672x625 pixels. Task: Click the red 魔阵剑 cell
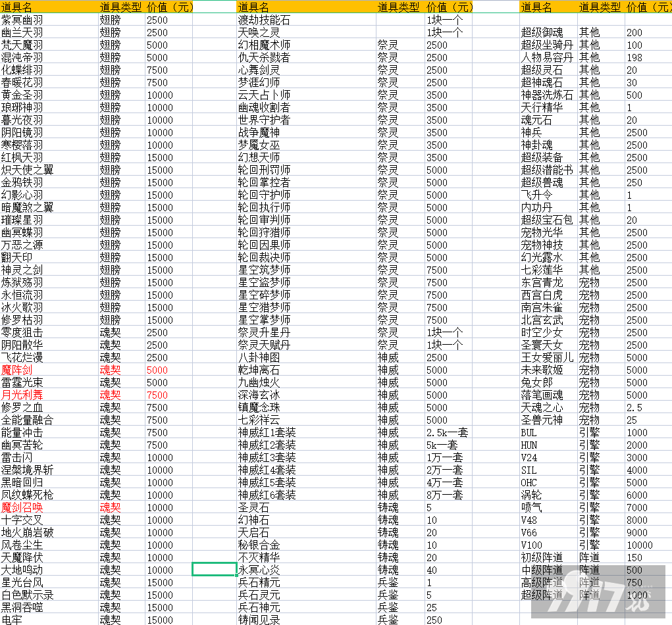pos(16,370)
